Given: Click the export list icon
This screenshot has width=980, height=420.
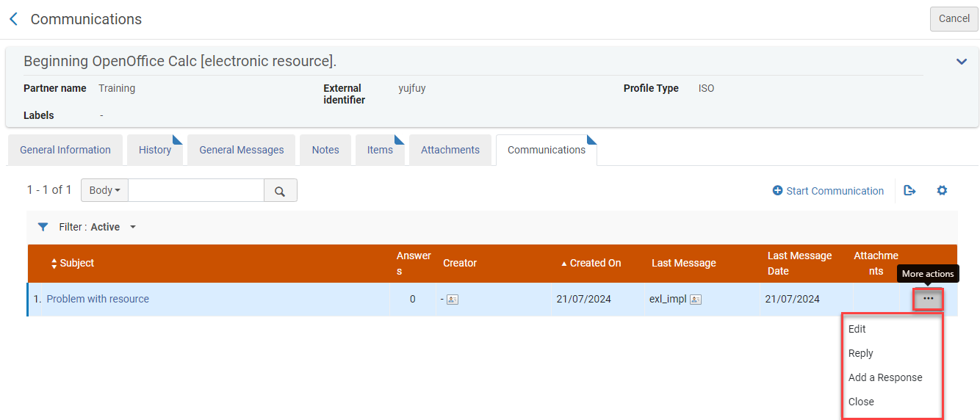Looking at the screenshot, I should point(909,191).
